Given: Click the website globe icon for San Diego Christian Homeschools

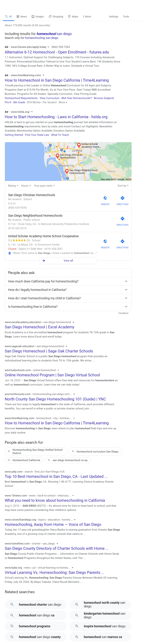Looking at the screenshot, I should pyautogui.click(x=105, y=198).
